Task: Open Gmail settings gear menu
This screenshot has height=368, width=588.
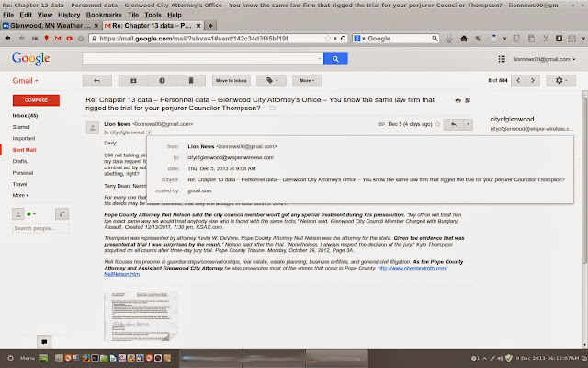Action: pyautogui.click(x=560, y=80)
